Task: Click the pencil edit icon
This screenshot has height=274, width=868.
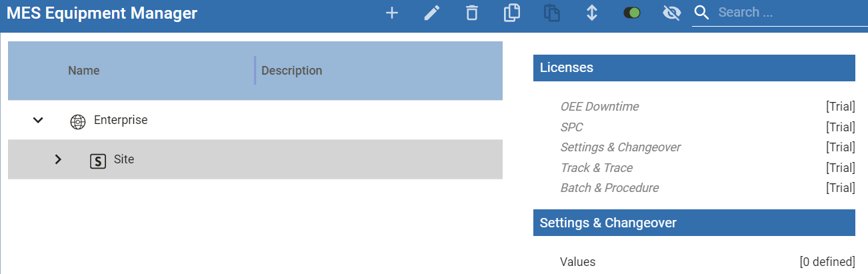Action: (x=432, y=13)
